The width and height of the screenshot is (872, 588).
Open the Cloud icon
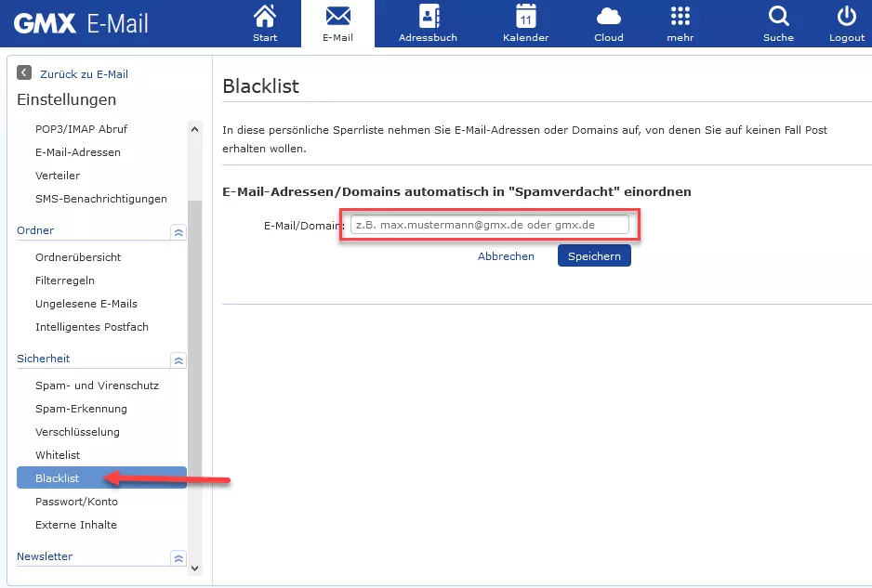pos(608,23)
